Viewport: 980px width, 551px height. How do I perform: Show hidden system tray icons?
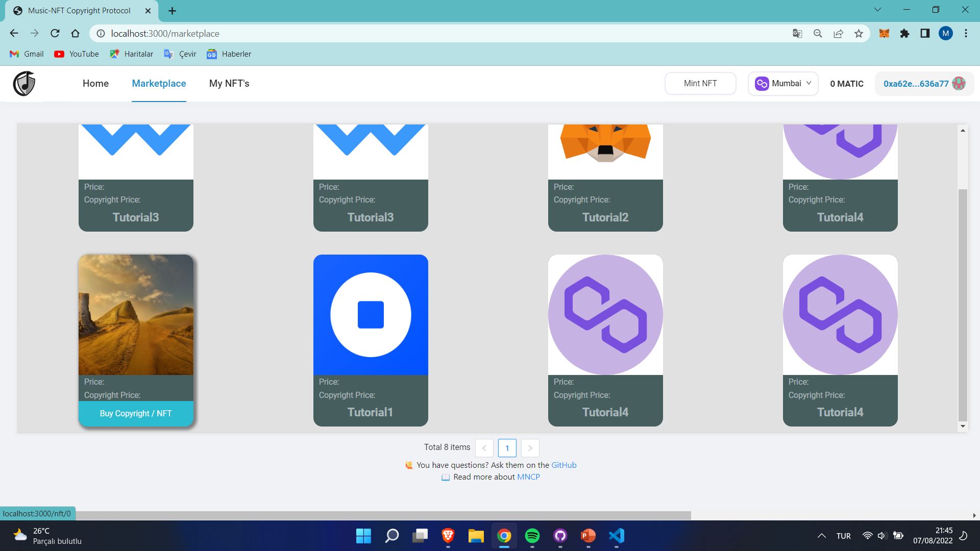tap(821, 536)
